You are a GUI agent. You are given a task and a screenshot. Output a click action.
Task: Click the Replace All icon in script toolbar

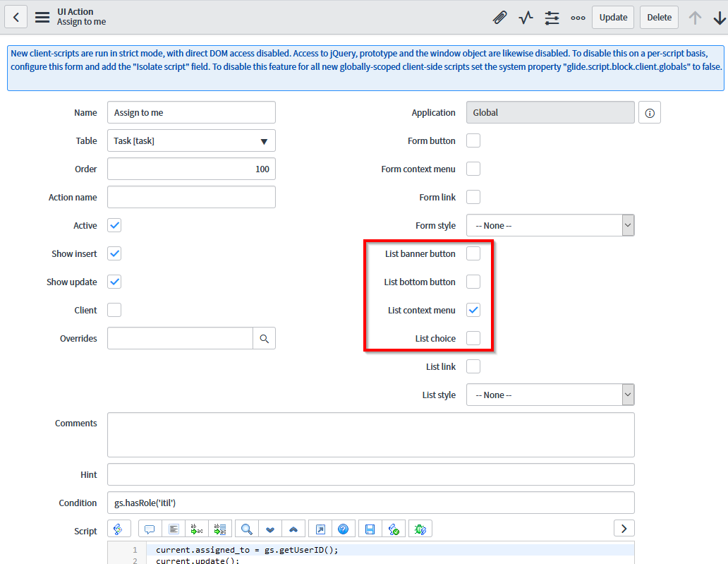tap(221, 529)
